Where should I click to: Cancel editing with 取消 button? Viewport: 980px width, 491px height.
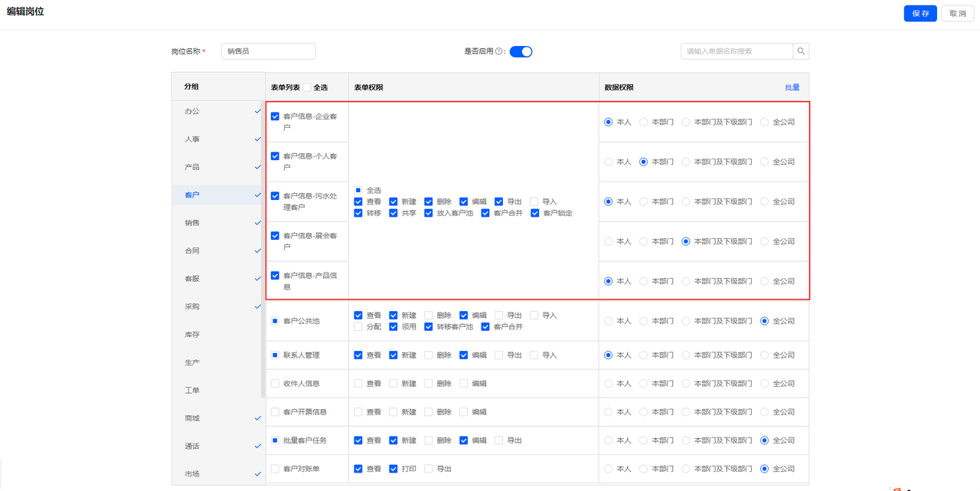point(958,14)
